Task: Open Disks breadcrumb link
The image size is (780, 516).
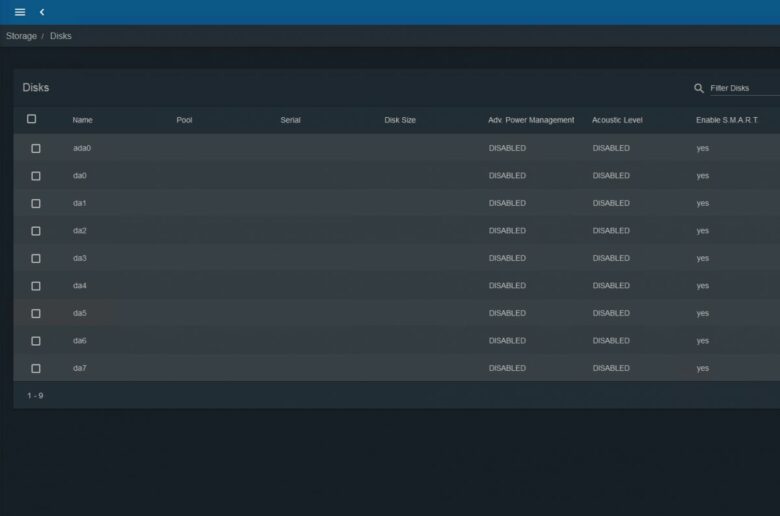Action: coord(61,36)
